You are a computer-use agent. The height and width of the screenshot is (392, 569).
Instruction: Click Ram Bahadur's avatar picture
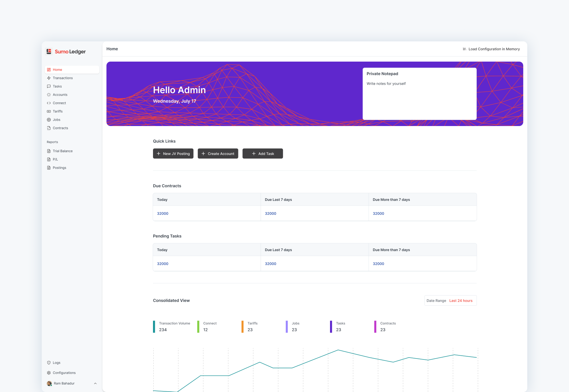[x=49, y=383]
